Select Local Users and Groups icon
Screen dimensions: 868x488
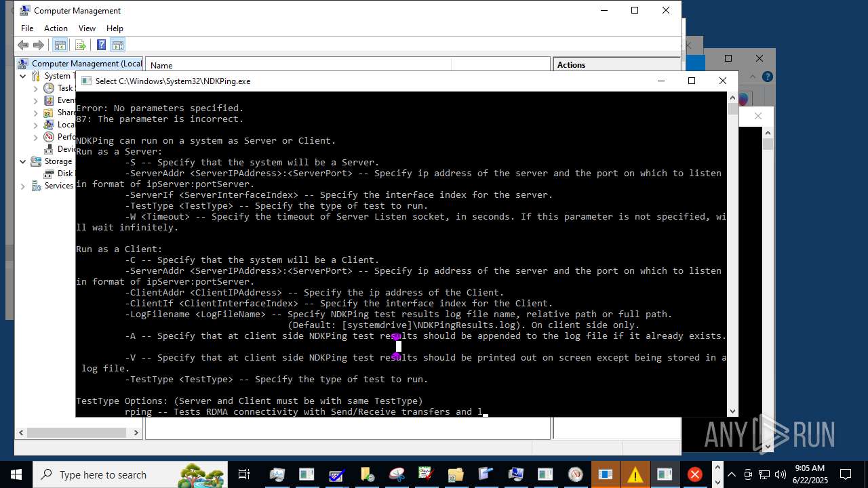click(x=49, y=125)
